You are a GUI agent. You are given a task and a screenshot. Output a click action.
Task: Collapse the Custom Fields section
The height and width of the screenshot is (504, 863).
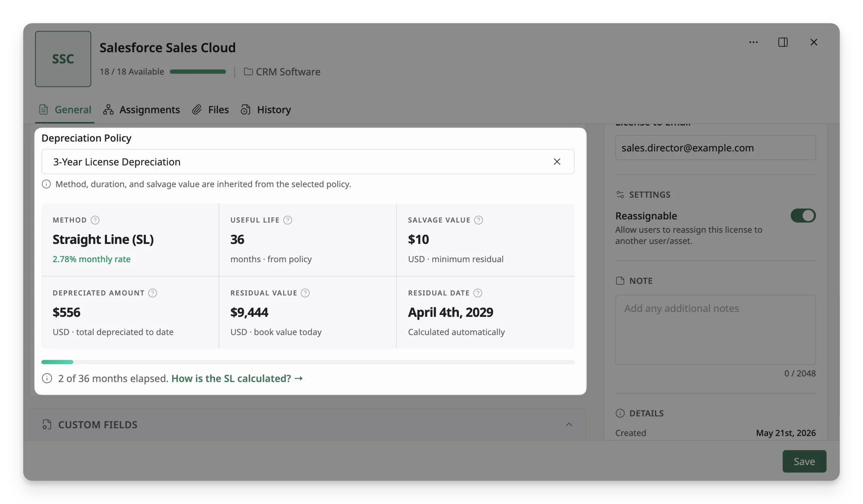569,424
